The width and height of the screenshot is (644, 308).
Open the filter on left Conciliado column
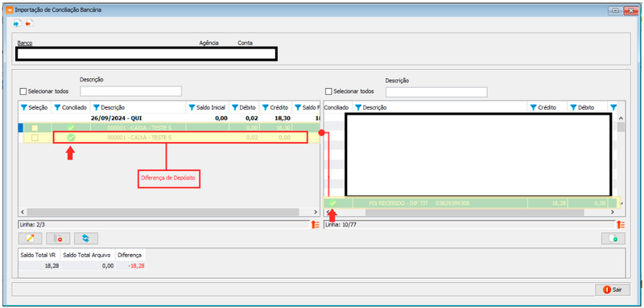[57, 108]
